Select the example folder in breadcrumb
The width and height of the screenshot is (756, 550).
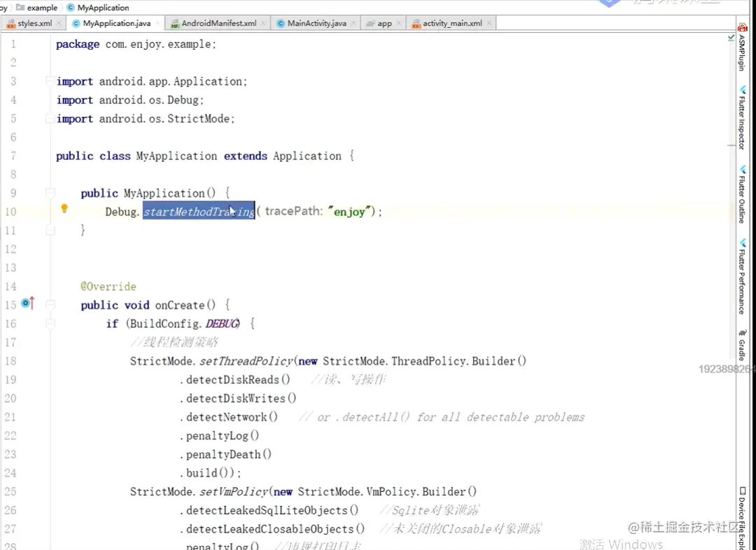pyautogui.click(x=36, y=8)
